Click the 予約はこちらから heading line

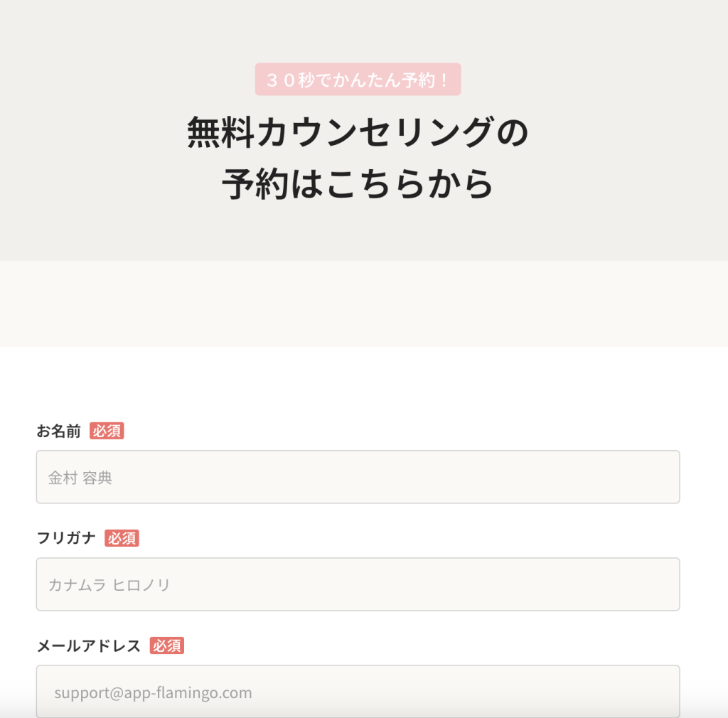(x=358, y=184)
